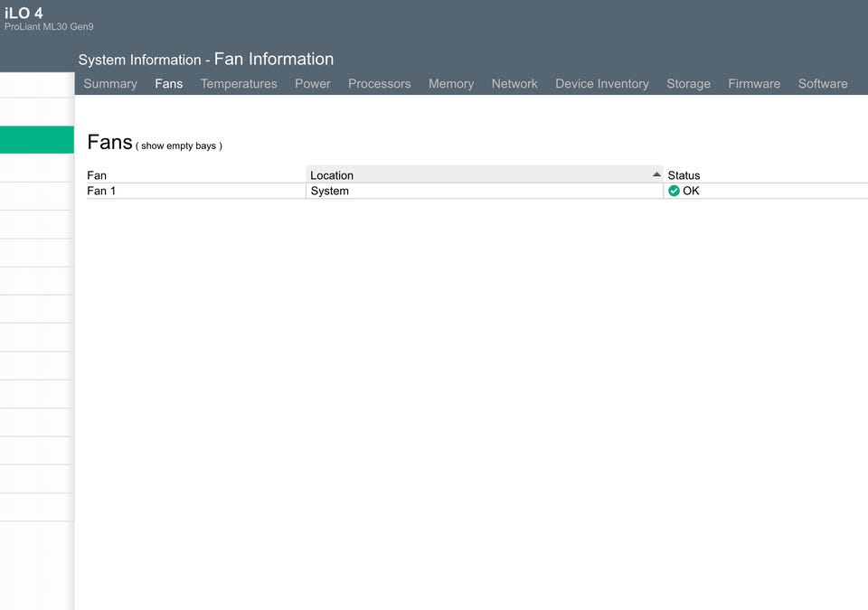Click the show empty bays link
868x610 pixels.
point(181,145)
